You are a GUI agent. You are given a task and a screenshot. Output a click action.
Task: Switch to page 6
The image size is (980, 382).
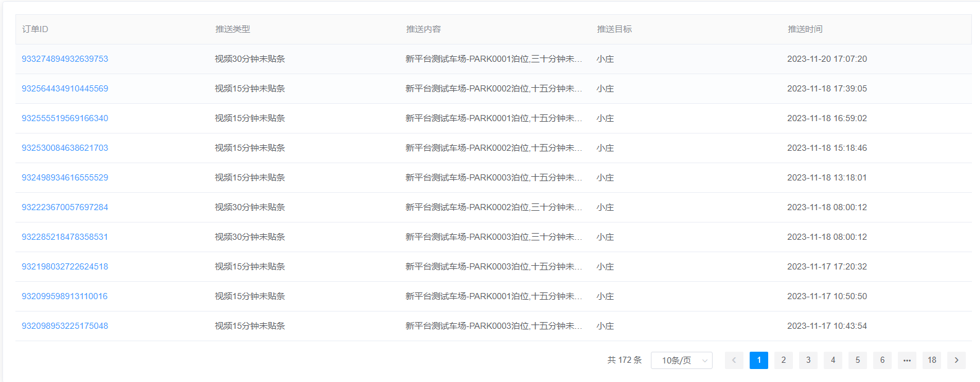882,360
